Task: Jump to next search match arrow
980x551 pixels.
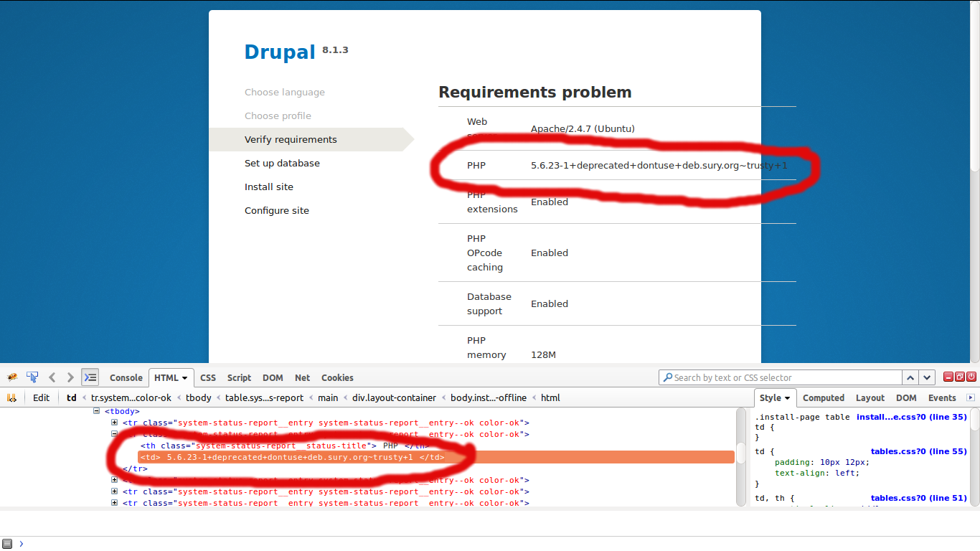Action: [x=928, y=377]
